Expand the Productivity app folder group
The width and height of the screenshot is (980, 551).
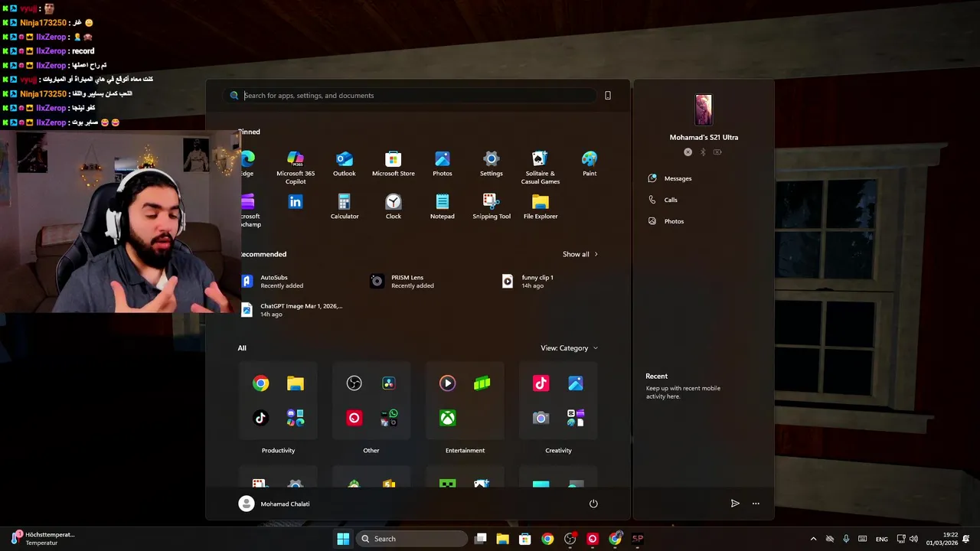pos(296,418)
